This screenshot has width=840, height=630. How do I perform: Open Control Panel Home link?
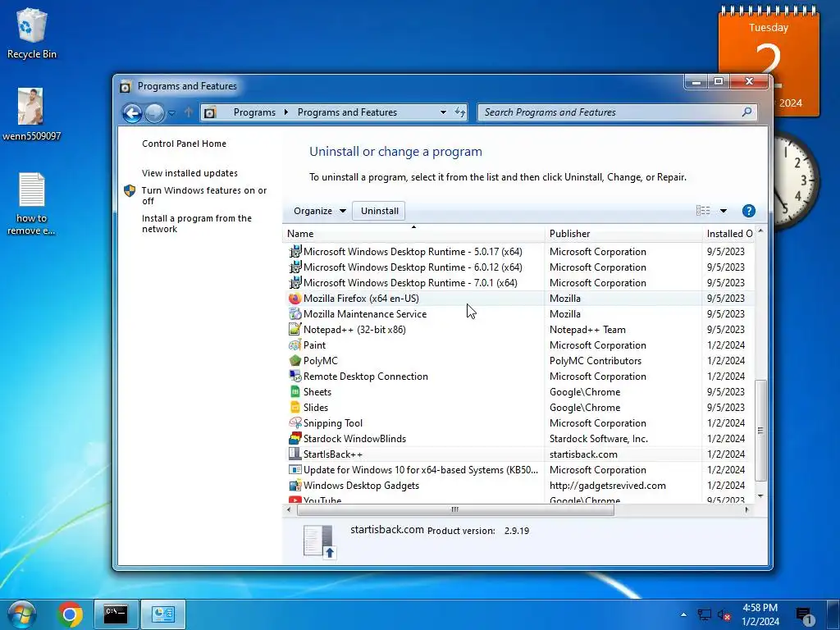click(x=184, y=144)
